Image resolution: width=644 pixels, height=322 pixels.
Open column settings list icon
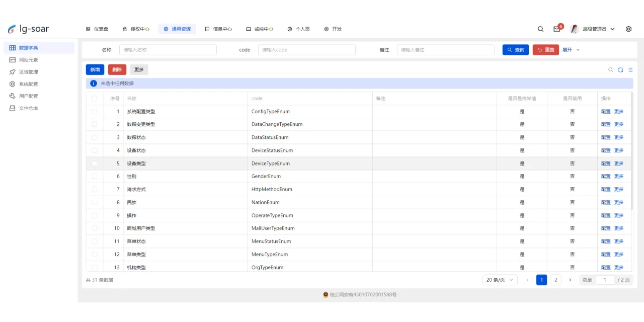click(x=630, y=70)
